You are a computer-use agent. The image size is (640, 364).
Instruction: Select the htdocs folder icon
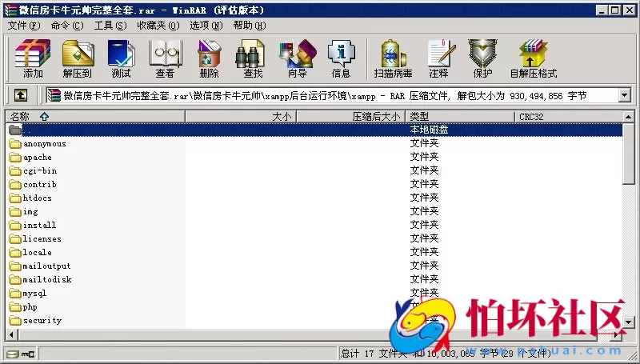tap(15, 198)
